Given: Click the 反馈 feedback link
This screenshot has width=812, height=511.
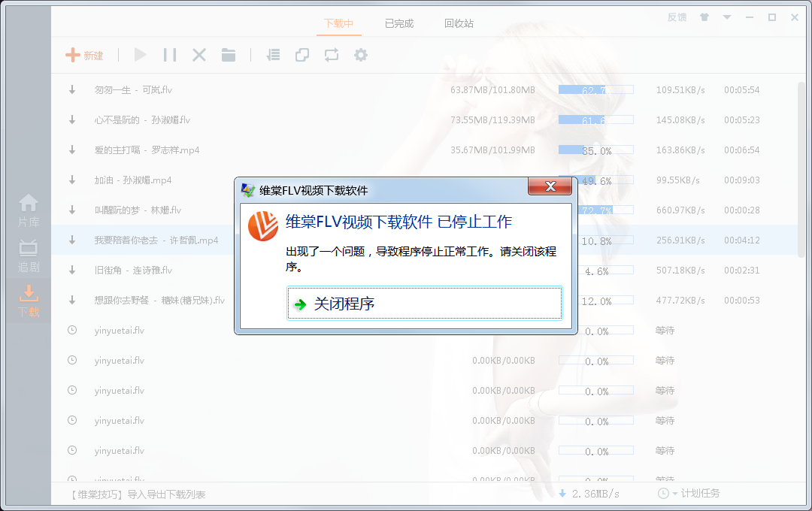Looking at the screenshot, I should pyautogui.click(x=677, y=17).
